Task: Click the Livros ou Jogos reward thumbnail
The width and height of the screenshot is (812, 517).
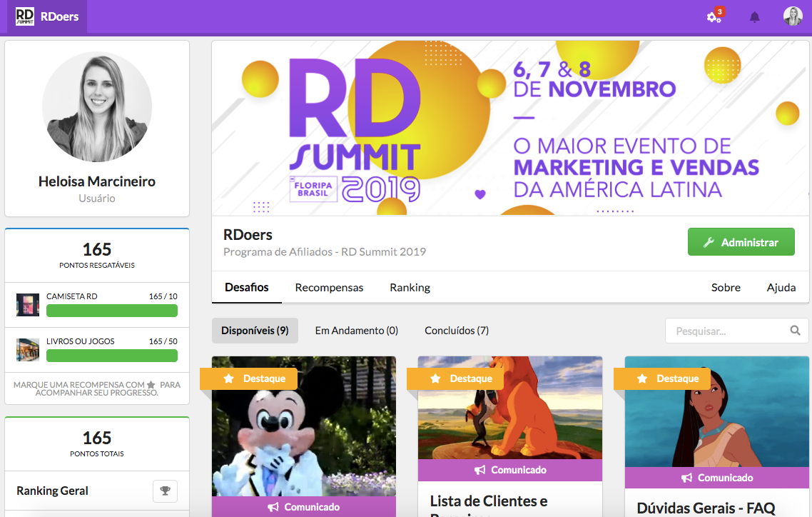Action: pyautogui.click(x=28, y=350)
